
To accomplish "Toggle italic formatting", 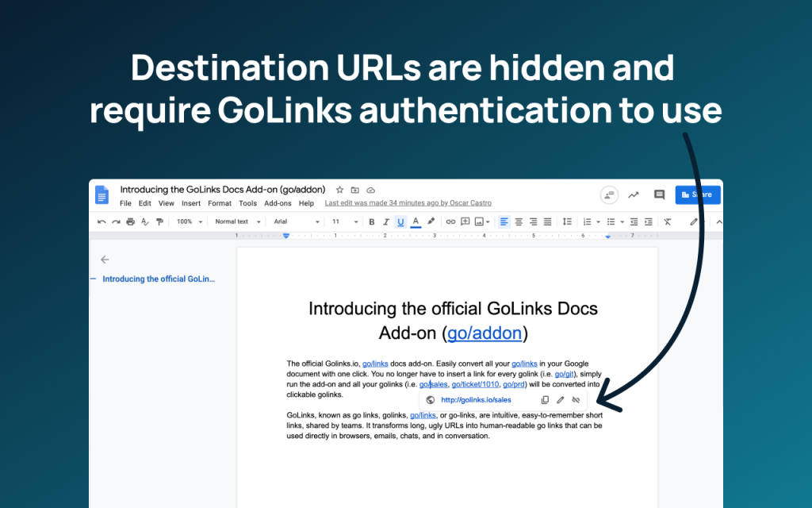I will click(386, 222).
